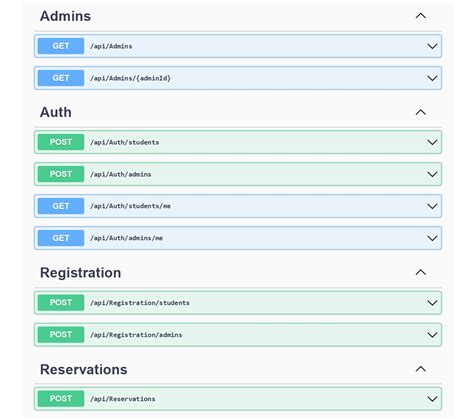Viewport: 474px width, 419px height.
Task: Click the POST badge for /api/Auth/students
Action: pyautogui.click(x=61, y=142)
